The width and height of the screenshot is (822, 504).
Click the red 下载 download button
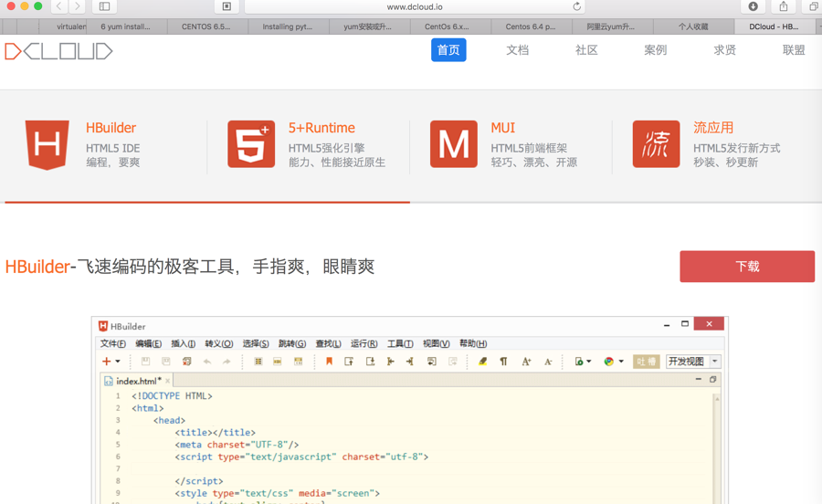click(x=747, y=267)
